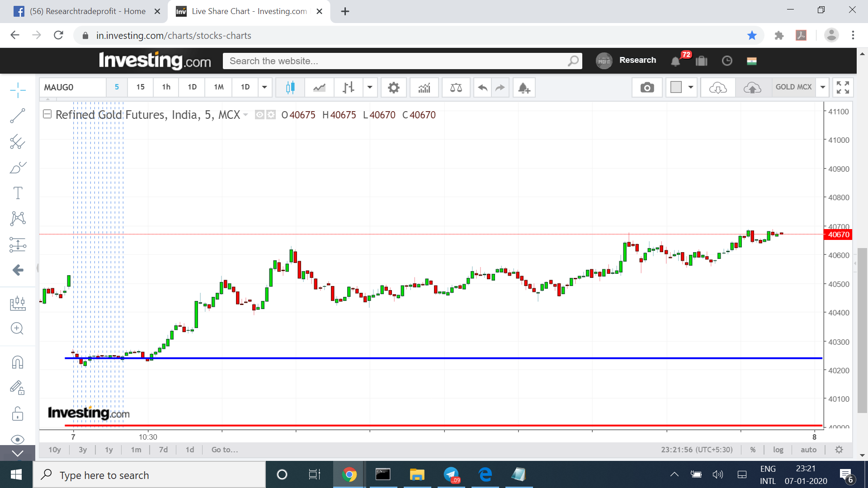This screenshot has width=868, height=488.
Task: Toggle the auto scale
Action: (808, 450)
